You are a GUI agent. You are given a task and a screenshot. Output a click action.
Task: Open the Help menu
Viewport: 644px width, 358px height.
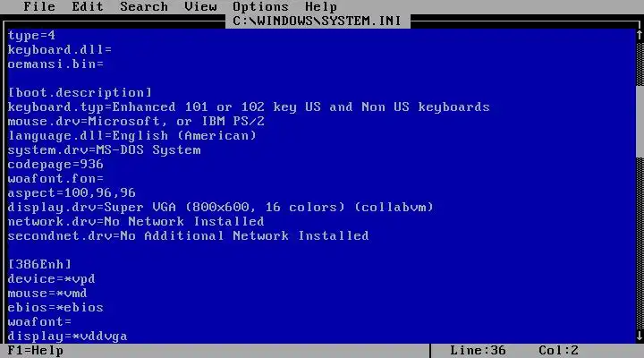(321, 6)
